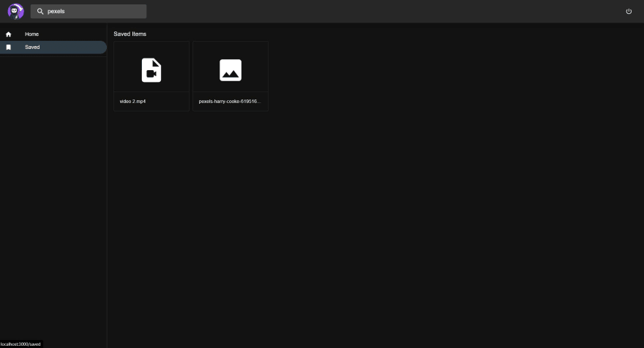Viewport: 644px width, 348px height.
Task: Click the video file icon
Action: pos(151,70)
